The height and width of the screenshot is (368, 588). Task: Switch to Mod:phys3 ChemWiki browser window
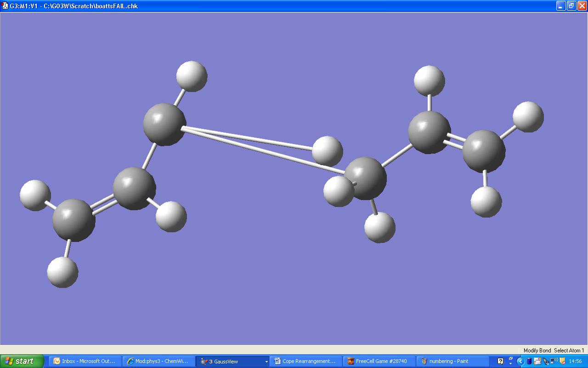(x=158, y=361)
